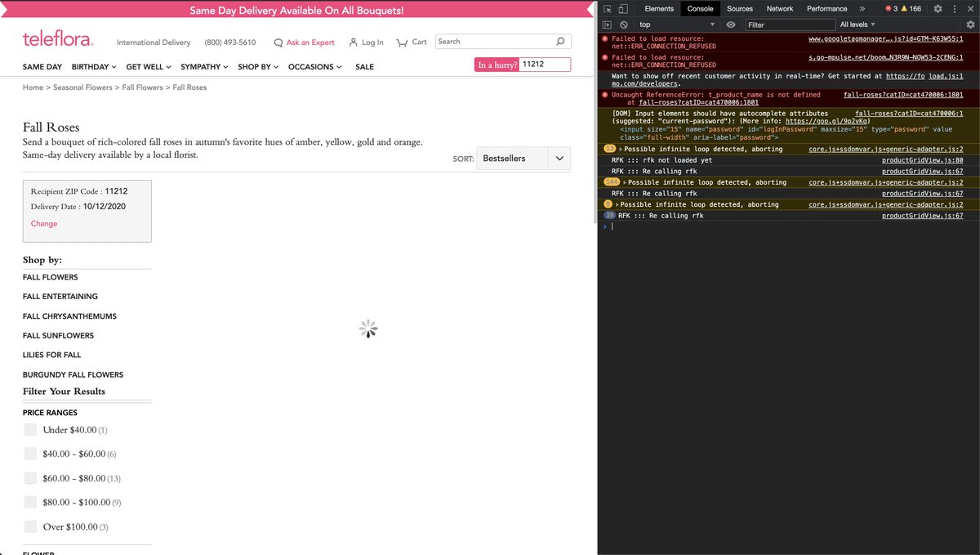
Task: Click the search magnifier icon
Action: tap(560, 42)
